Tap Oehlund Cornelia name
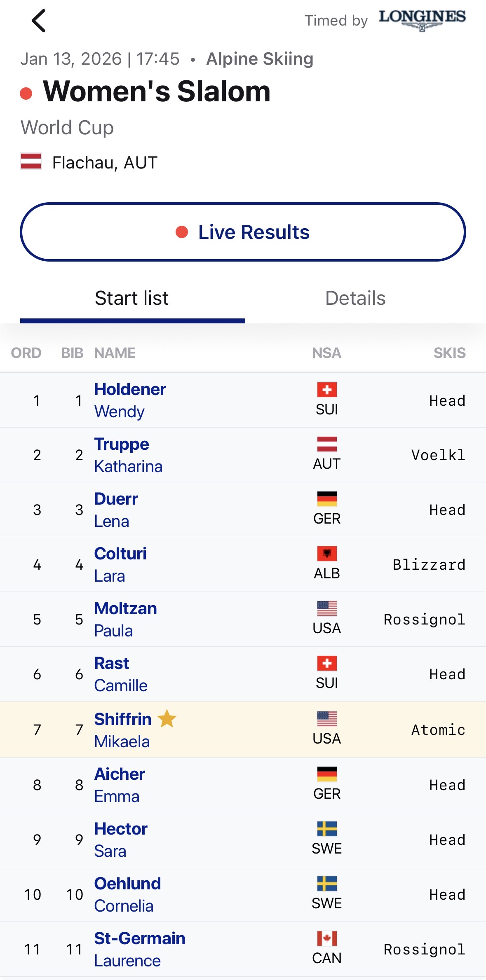This screenshot has height=980, width=486. [127, 894]
